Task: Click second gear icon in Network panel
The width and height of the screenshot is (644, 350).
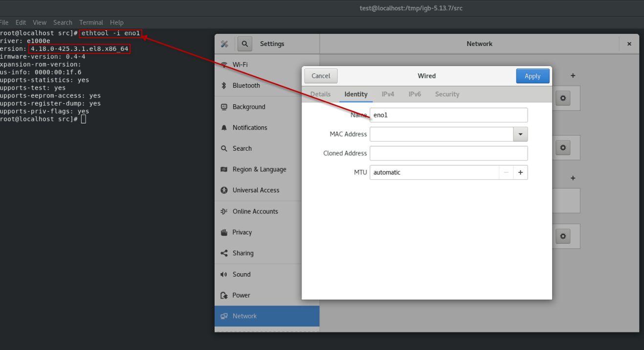Action: tap(563, 147)
